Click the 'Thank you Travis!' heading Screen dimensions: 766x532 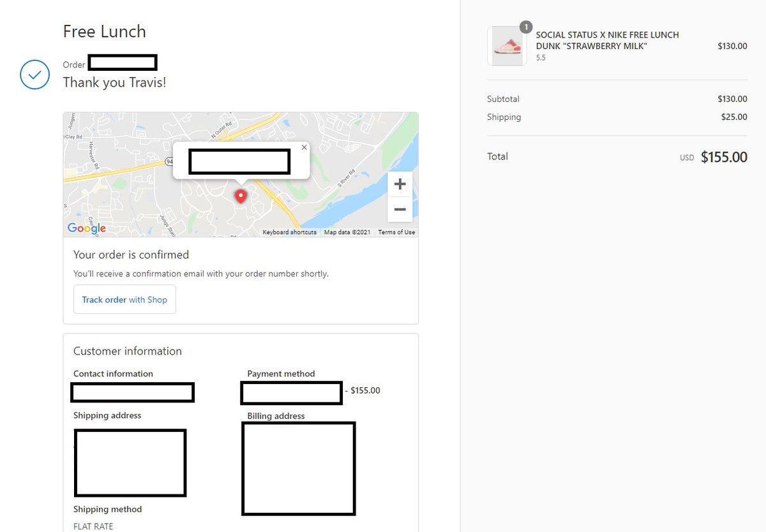114,82
